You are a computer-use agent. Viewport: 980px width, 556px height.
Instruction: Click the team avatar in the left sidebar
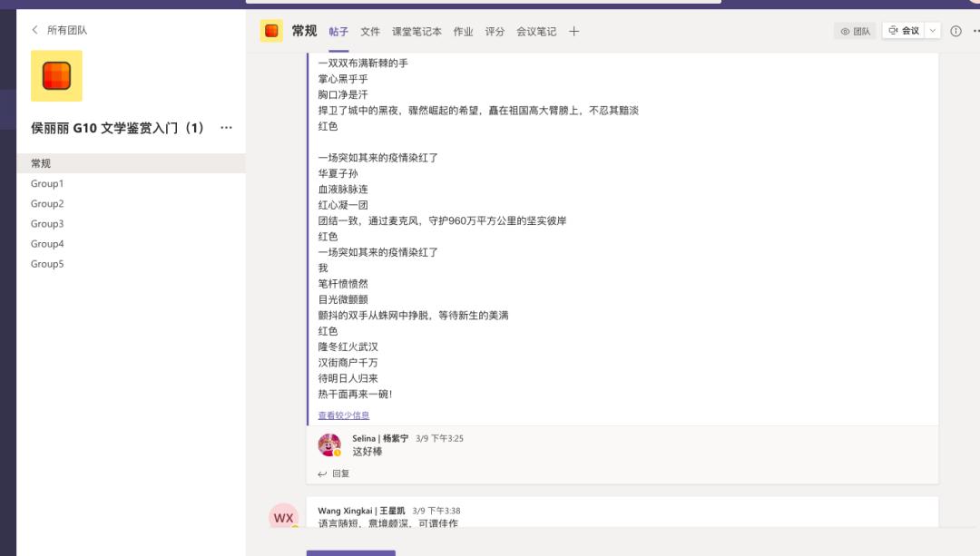(56, 76)
